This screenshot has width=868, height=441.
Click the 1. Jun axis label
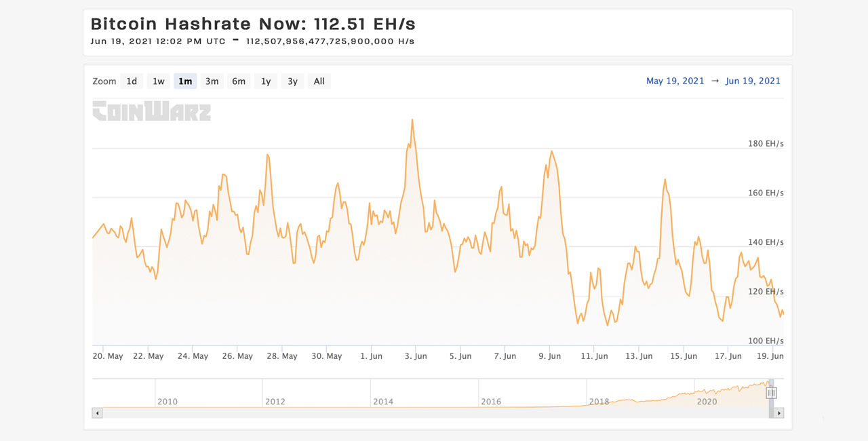(x=372, y=356)
